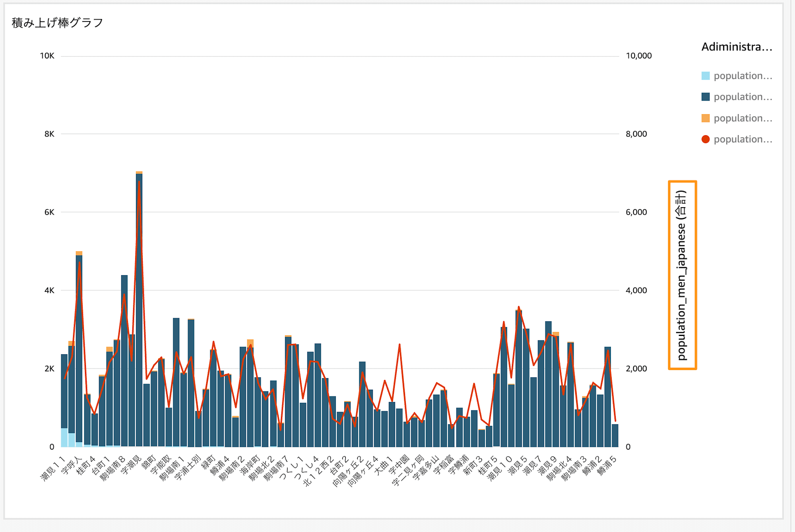Click the 字潮見 x-axis label

pos(131,465)
